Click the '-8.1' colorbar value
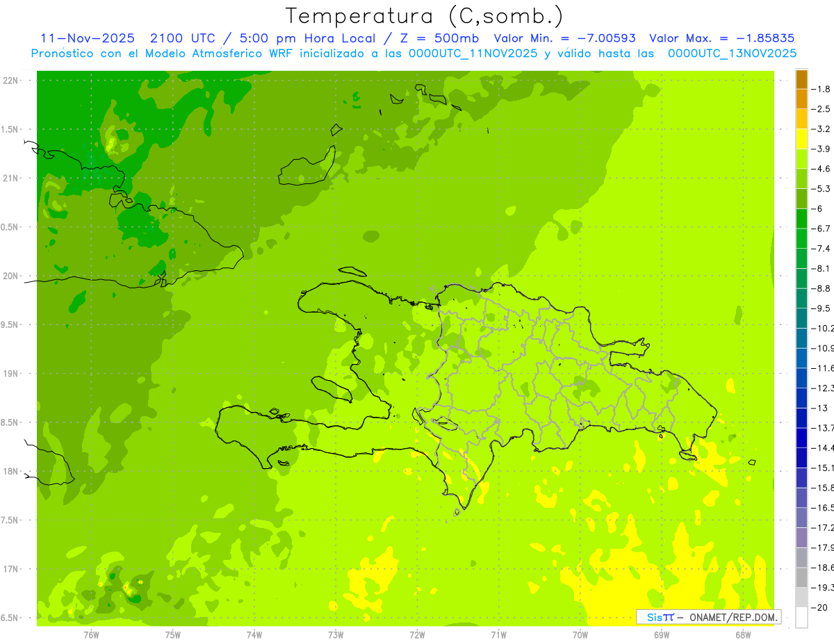834x644 pixels. [821, 268]
